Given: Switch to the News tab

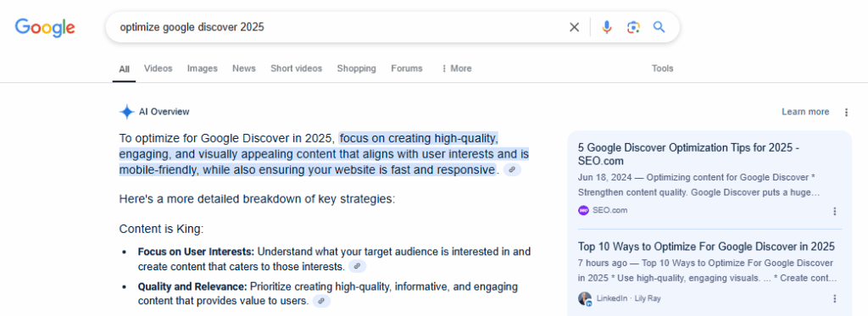Looking at the screenshot, I should [244, 69].
